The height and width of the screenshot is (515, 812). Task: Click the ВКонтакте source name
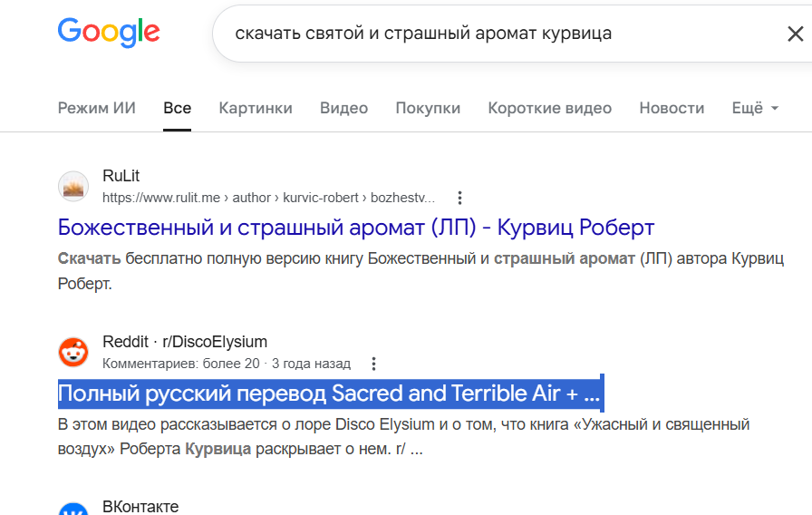click(140, 506)
